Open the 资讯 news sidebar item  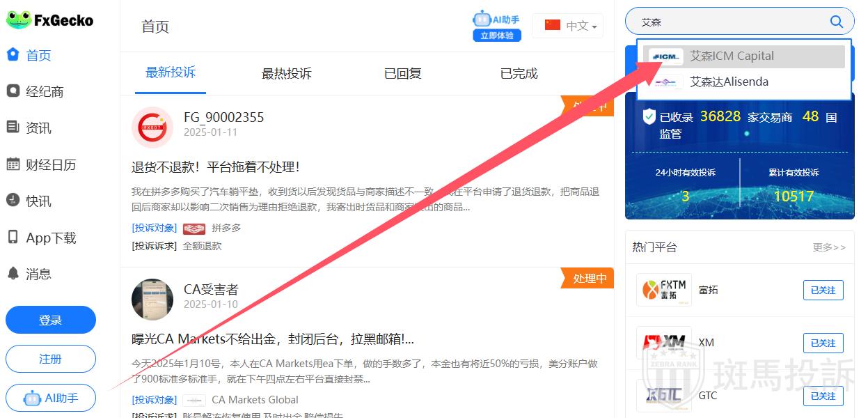coord(38,128)
